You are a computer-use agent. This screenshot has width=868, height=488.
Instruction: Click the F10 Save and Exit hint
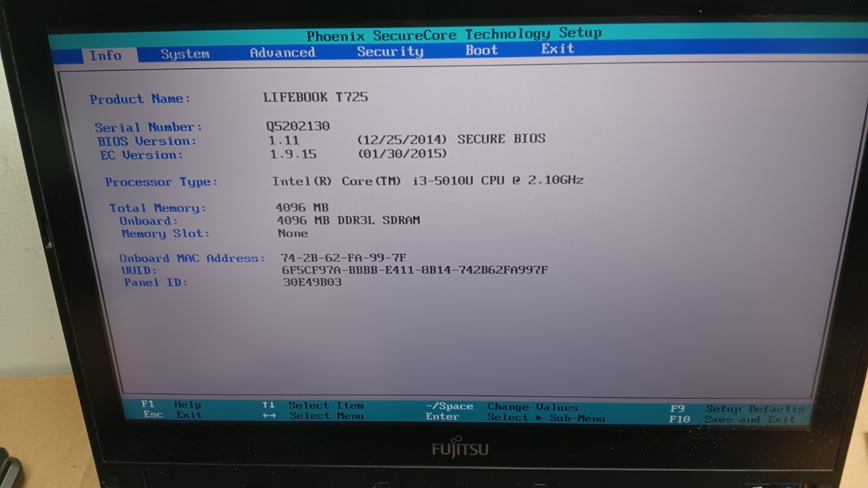[x=732, y=419]
